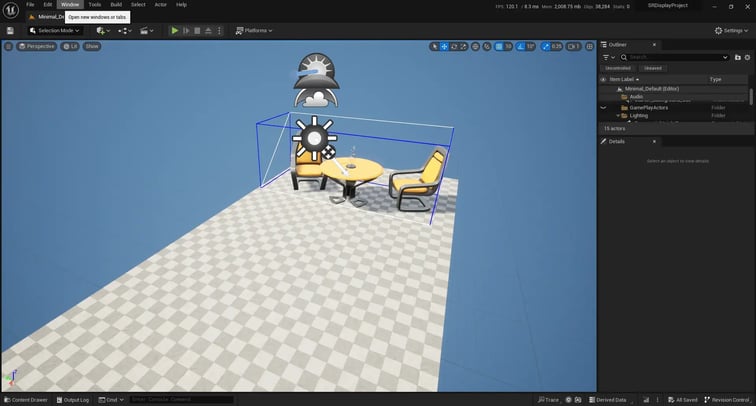Viewport: 756px width, 406px height.
Task: Open the Help menu
Action: 181,4
